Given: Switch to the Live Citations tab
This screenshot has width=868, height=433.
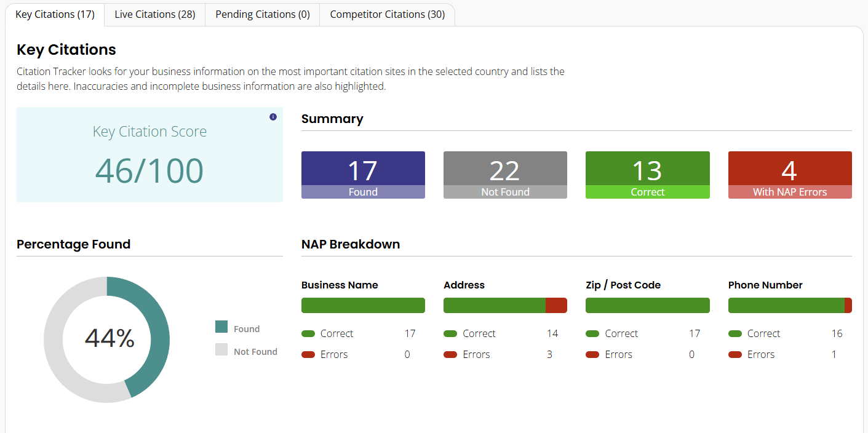Looking at the screenshot, I should click(x=154, y=14).
